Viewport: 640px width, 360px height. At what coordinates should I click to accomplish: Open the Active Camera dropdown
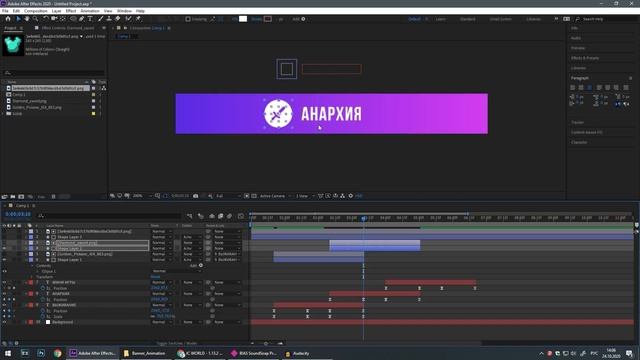[275, 196]
